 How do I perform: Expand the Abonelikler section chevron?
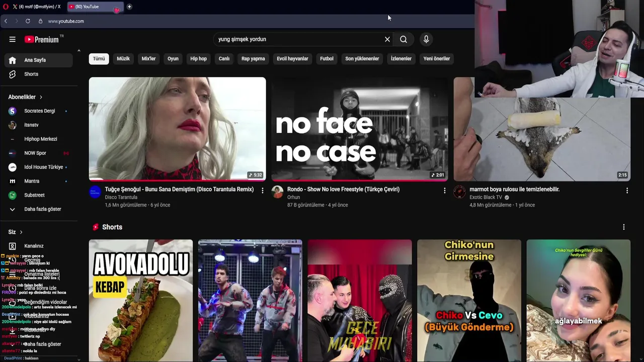pos(41,97)
